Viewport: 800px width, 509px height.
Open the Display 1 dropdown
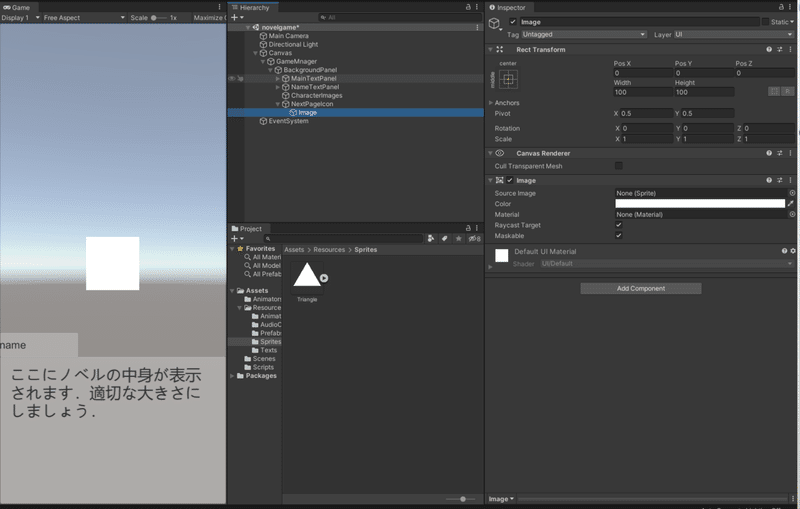point(20,17)
